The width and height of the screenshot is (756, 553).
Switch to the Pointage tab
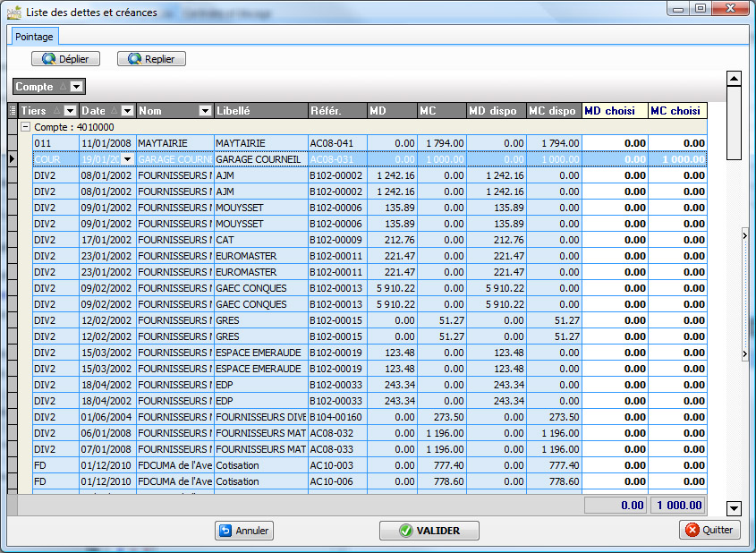(34, 37)
